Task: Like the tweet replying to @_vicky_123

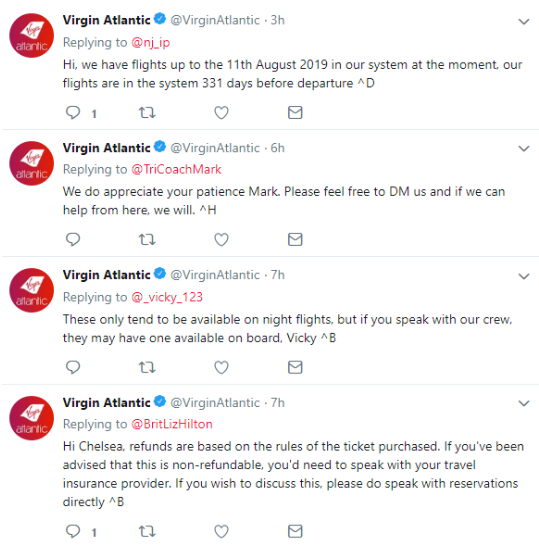Action: [222, 367]
